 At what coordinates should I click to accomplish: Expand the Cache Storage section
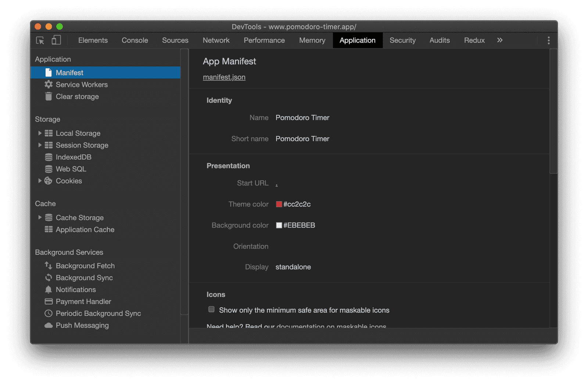[x=40, y=217]
